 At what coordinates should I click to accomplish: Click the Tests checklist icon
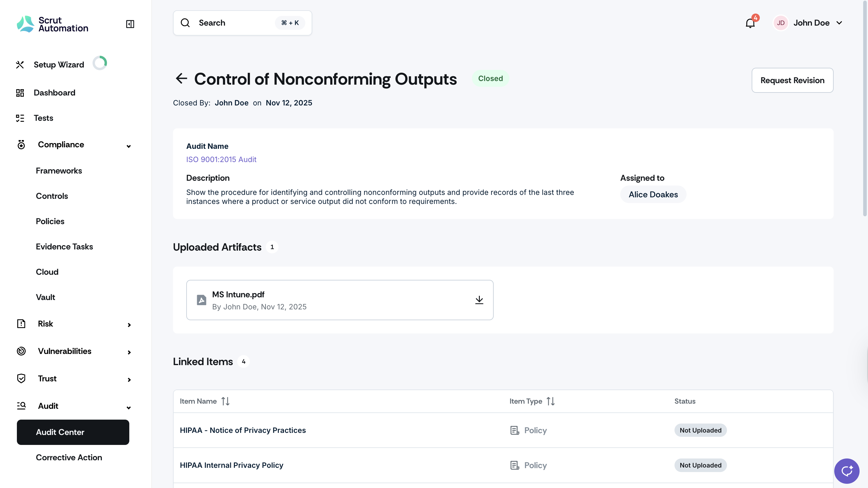tap(20, 118)
